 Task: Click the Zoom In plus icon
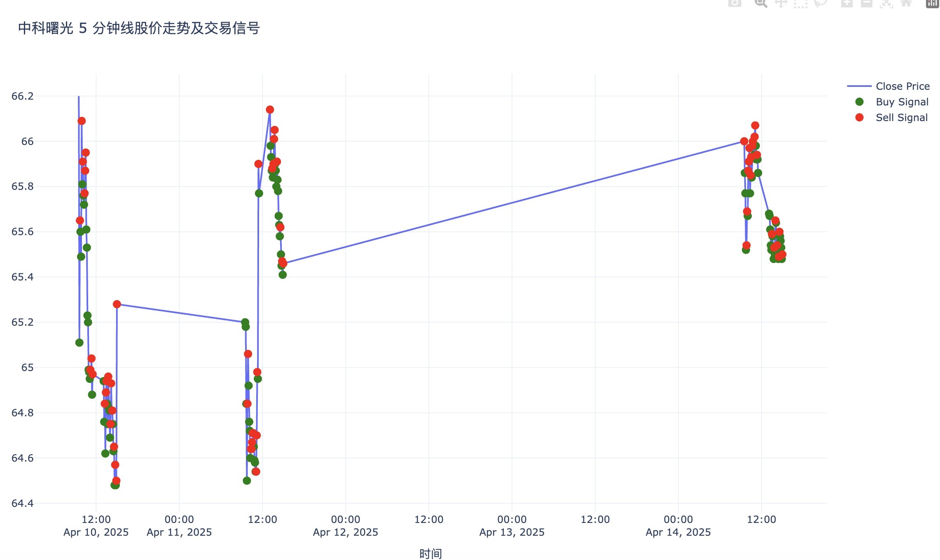click(846, 3)
